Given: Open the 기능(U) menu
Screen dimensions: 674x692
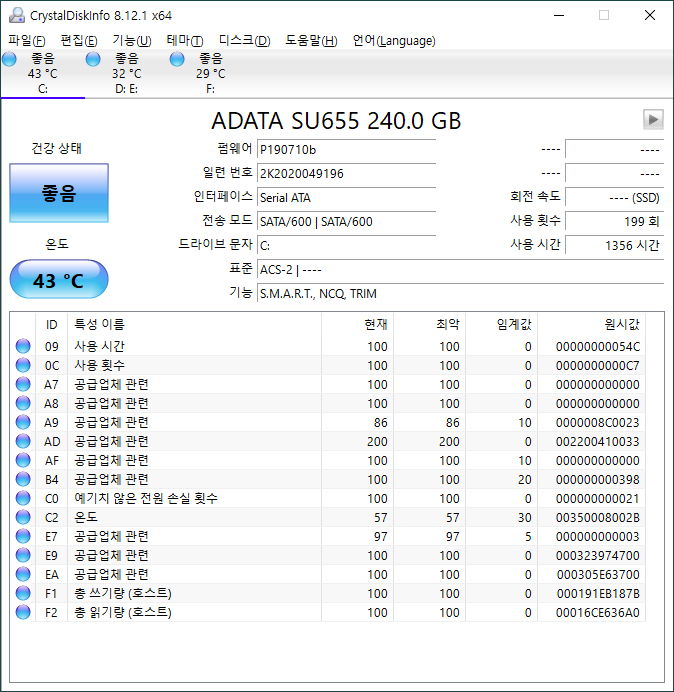Looking at the screenshot, I should tap(132, 41).
